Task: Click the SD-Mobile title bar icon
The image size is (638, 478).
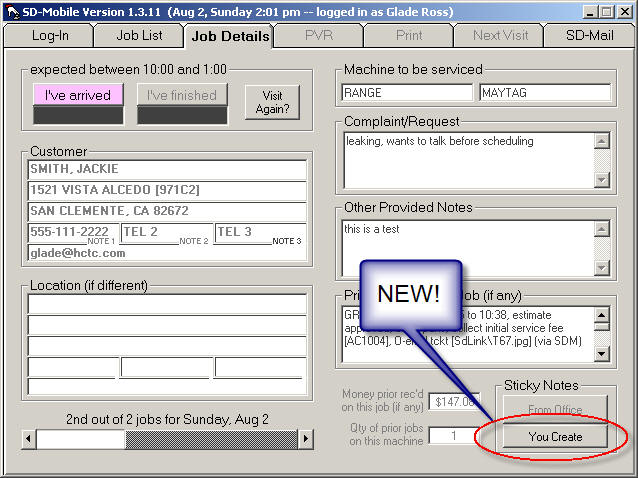Action: pyautogui.click(x=13, y=10)
